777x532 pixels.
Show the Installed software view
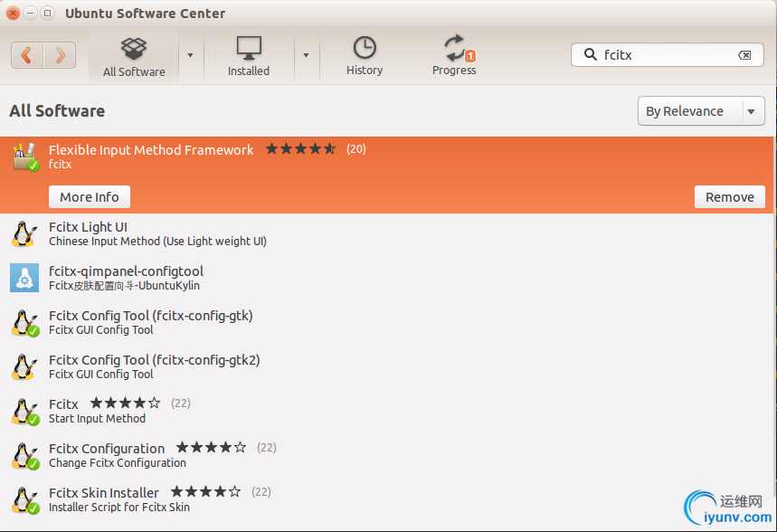[249, 57]
